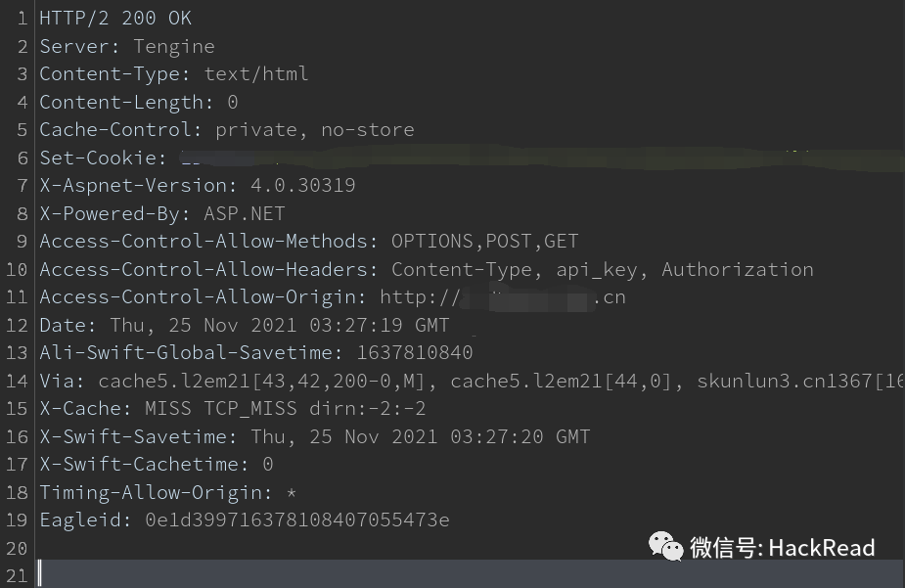Click the WeChat logo icon in watermark
Viewport: 905px width, 588px height.
pyautogui.click(x=665, y=547)
